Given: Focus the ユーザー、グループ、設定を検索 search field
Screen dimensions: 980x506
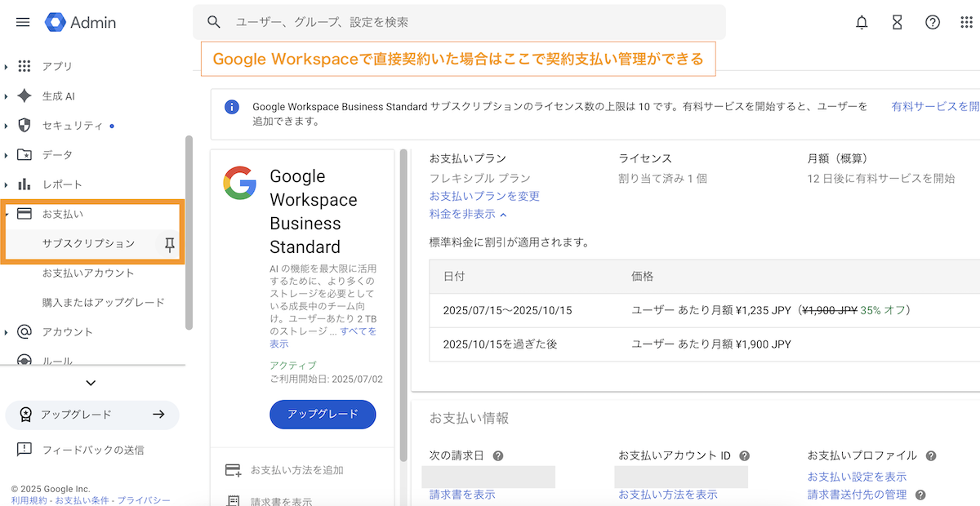Looking at the screenshot, I should (x=459, y=22).
